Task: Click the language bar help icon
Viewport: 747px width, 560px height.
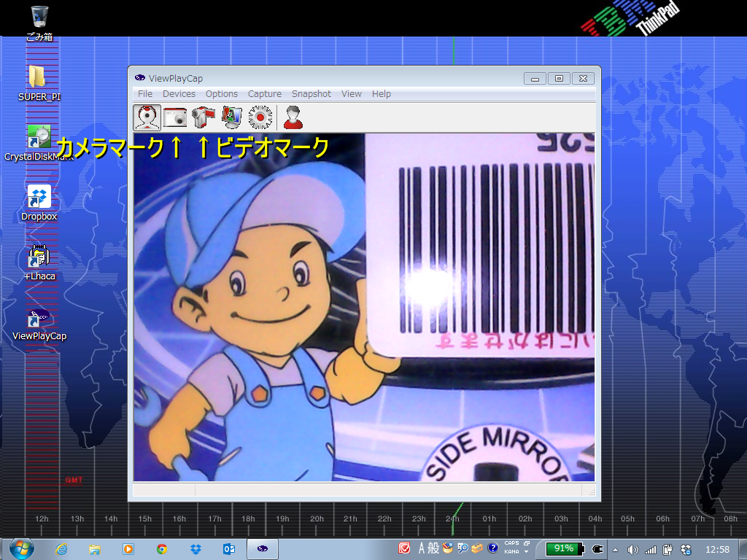Action: point(493,548)
